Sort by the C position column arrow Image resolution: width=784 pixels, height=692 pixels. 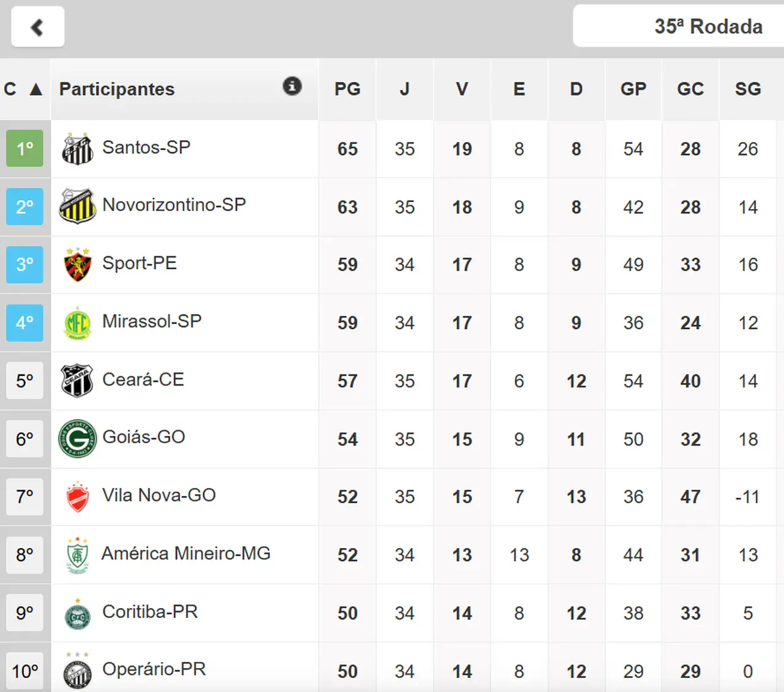pyautogui.click(x=36, y=89)
